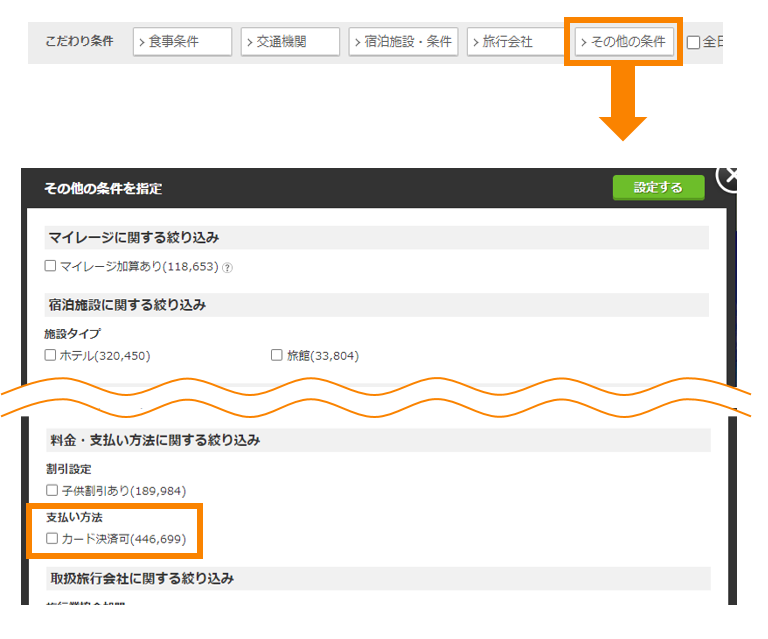Select the カード決済可 payment checkbox
Viewport: 768px width, 639px height.
tap(52, 539)
